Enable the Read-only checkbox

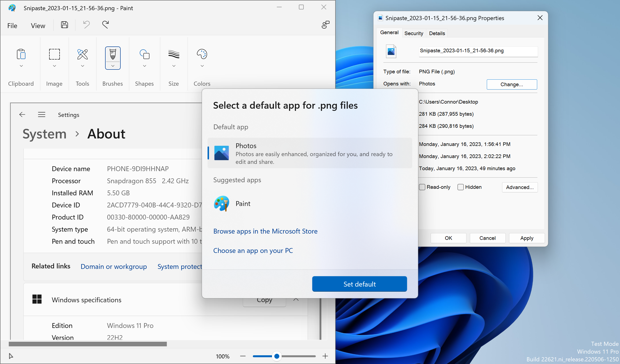[422, 187]
